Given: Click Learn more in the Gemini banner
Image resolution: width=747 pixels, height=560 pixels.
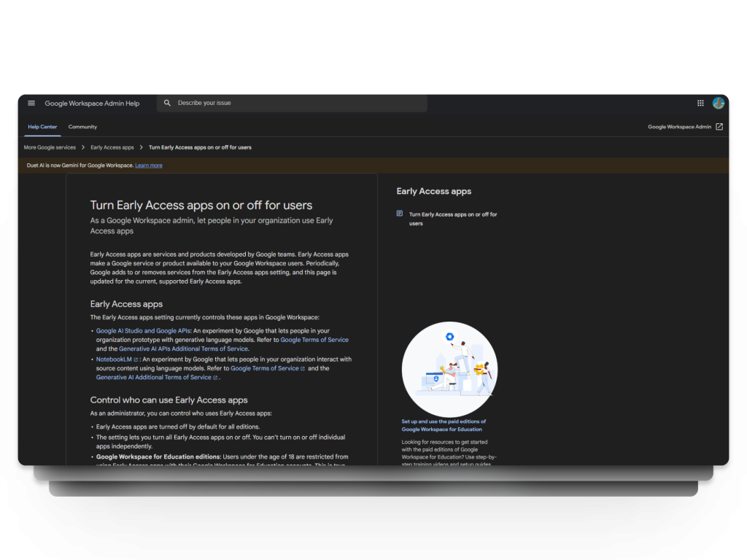Looking at the screenshot, I should click(x=149, y=166).
